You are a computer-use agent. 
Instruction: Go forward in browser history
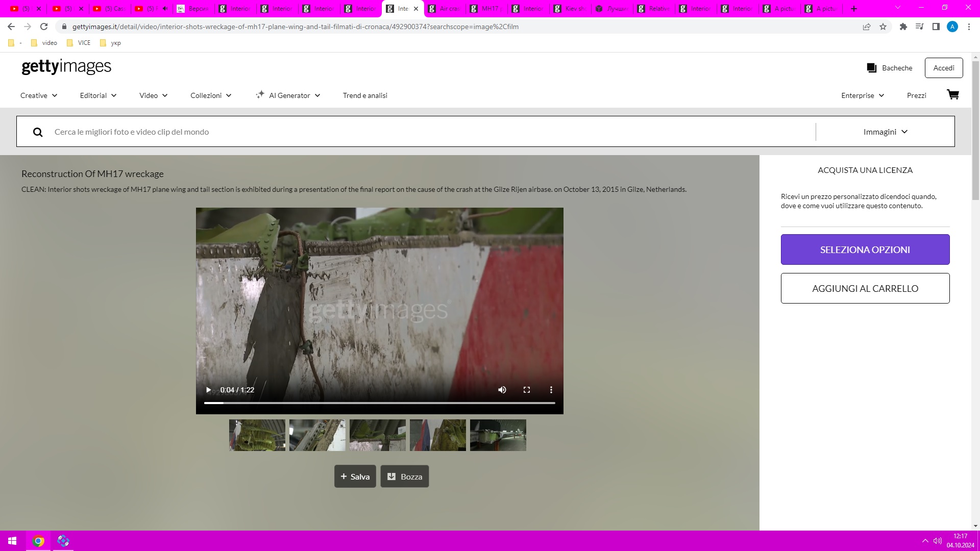(28, 27)
